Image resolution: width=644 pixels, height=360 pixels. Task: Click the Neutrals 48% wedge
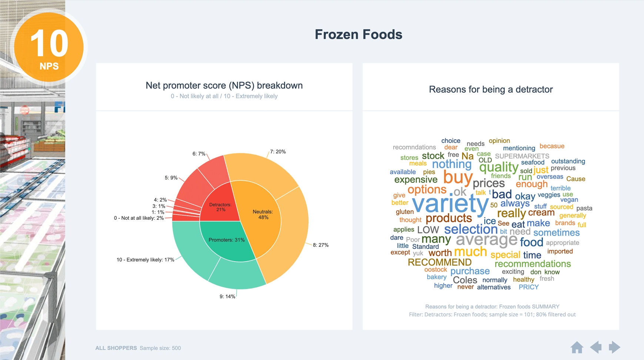click(x=263, y=215)
